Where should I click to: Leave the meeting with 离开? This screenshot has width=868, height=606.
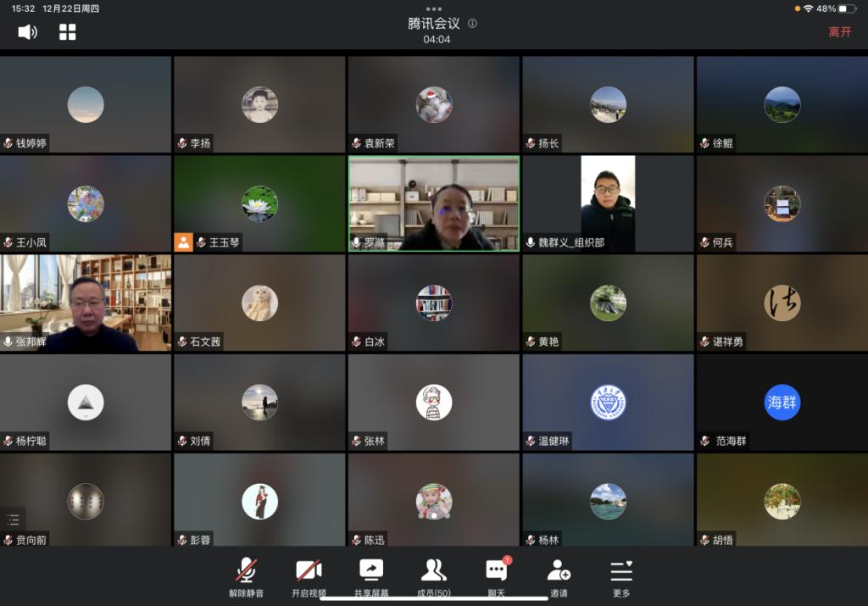839,32
